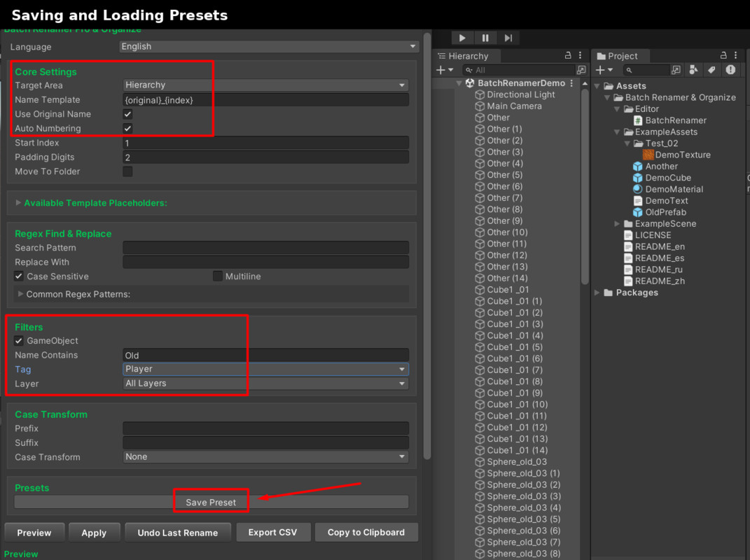Collapse the Test_02 folder
Screen dimensions: 750x560
[627, 143]
